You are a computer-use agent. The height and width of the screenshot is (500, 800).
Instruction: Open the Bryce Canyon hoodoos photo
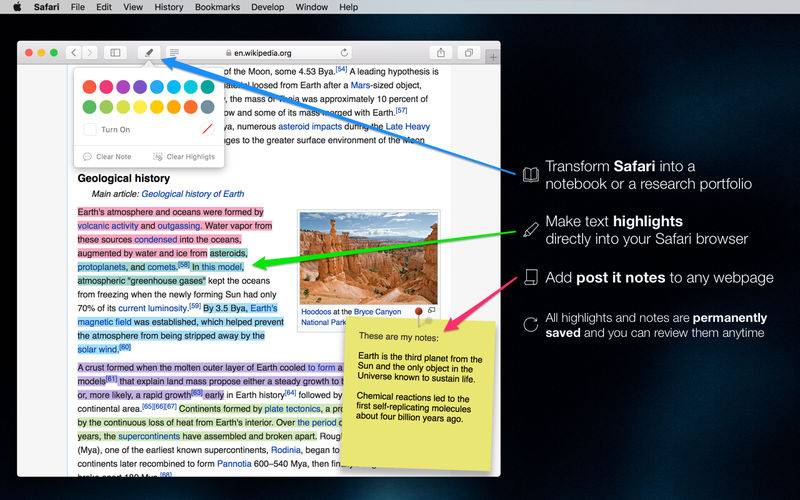[368, 258]
